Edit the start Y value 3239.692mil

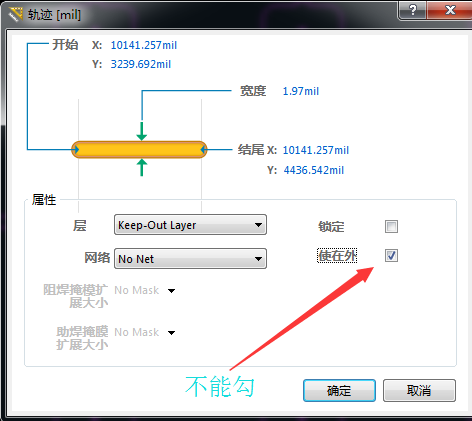[141, 64]
